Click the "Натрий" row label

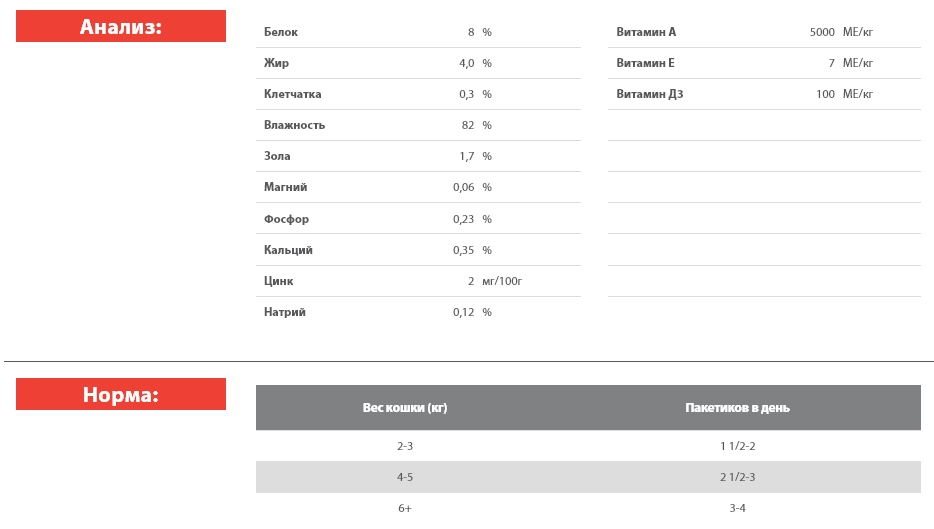tap(285, 312)
